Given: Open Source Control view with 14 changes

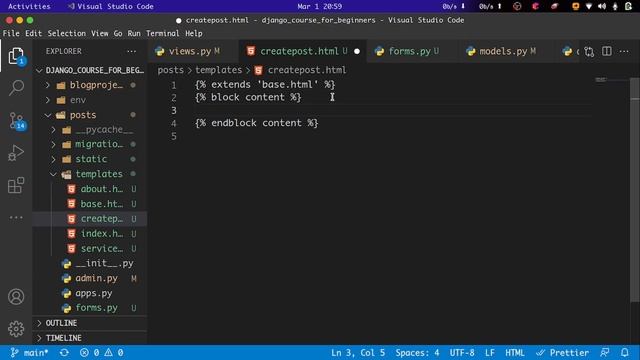Looking at the screenshot, I should pyautogui.click(x=17, y=120).
